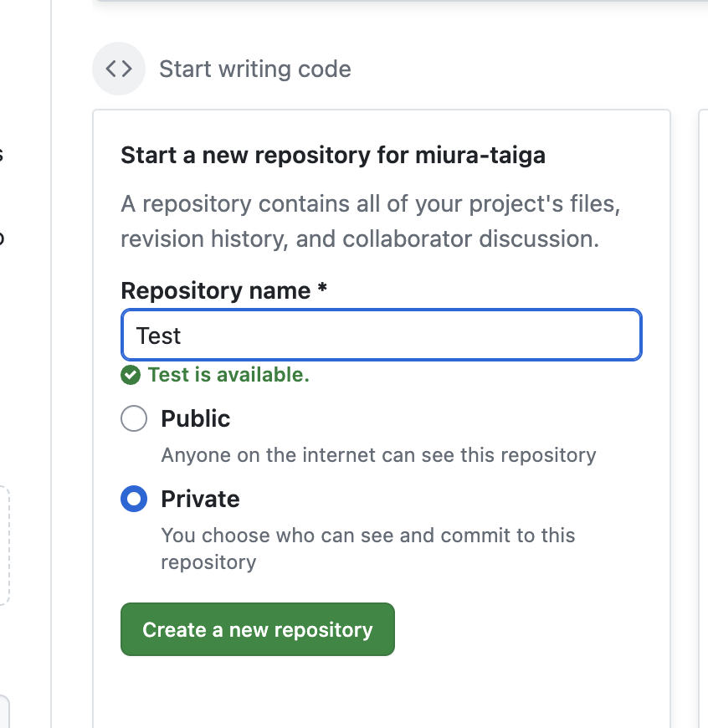
Task: Click the Private visibility label
Action: click(x=200, y=500)
